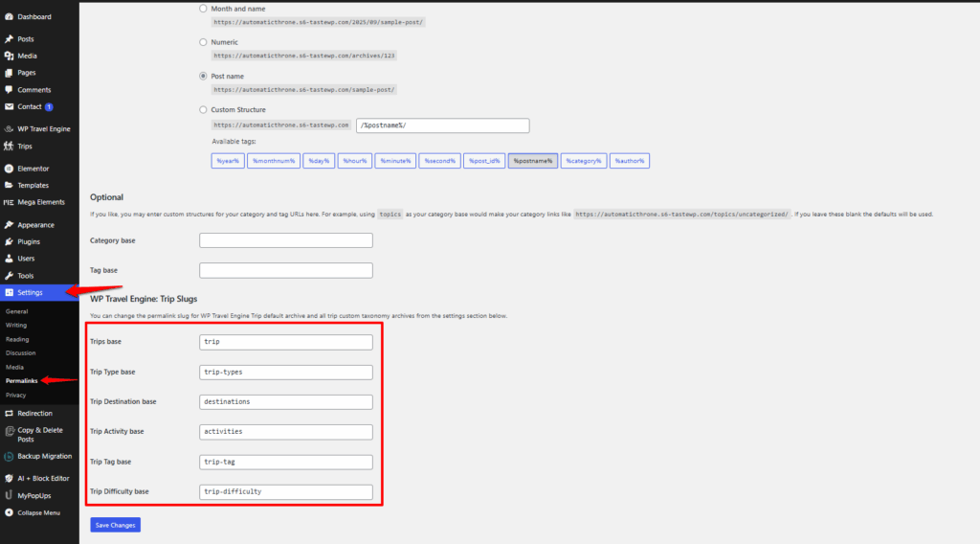Open the General settings submenu
This screenshot has width=980, height=544.
click(16, 311)
